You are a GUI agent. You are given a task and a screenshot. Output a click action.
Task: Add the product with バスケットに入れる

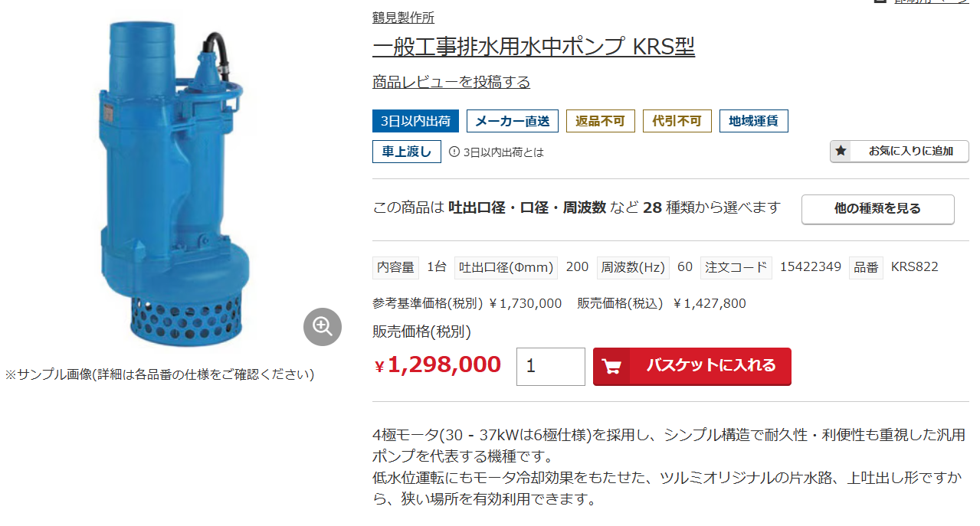(692, 366)
